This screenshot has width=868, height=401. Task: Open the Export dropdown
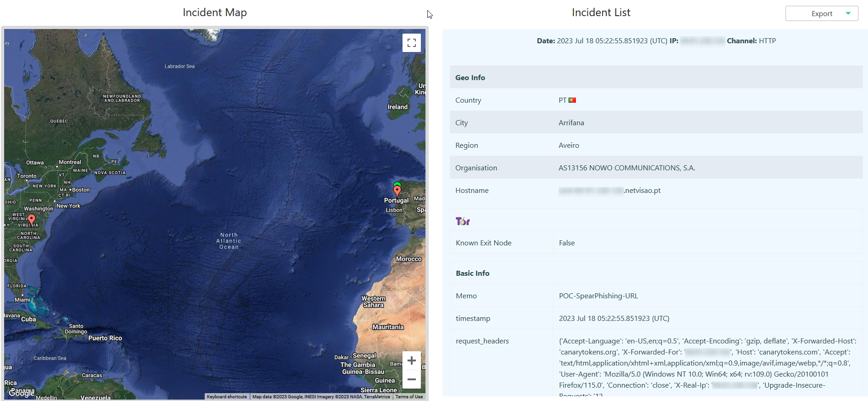(x=822, y=13)
